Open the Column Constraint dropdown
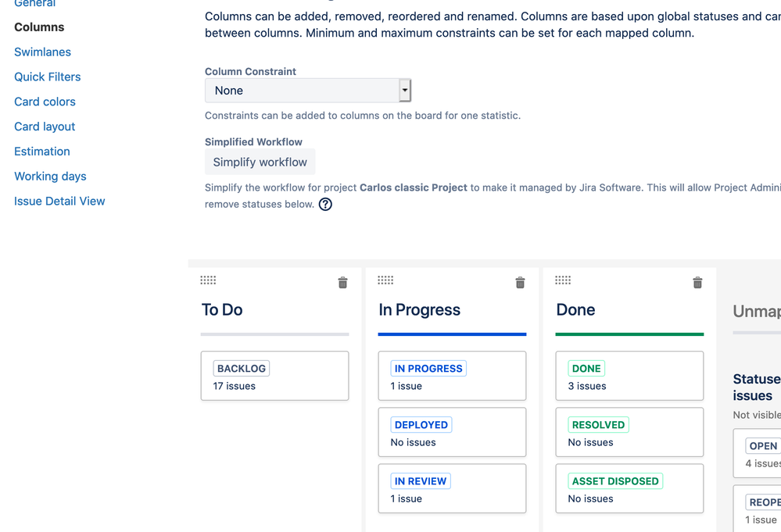Viewport: 781px width, 532px height. [307, 91]
